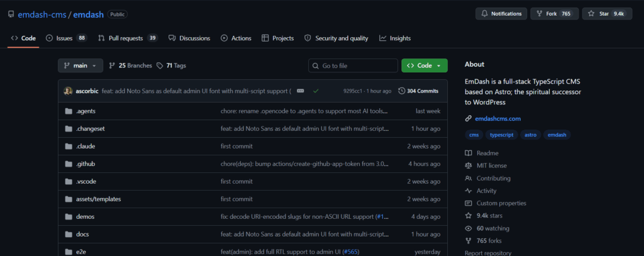View the 304 Commits history

click(418, 91)
